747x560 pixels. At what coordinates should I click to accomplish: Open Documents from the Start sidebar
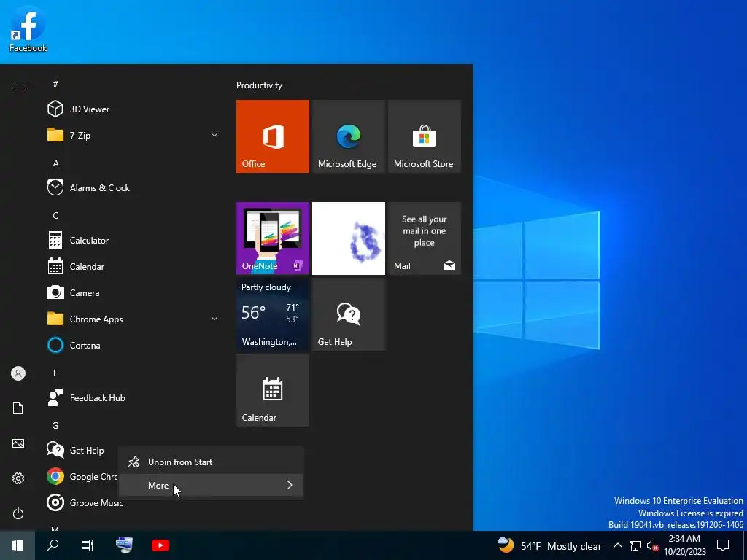pos(18,408)
